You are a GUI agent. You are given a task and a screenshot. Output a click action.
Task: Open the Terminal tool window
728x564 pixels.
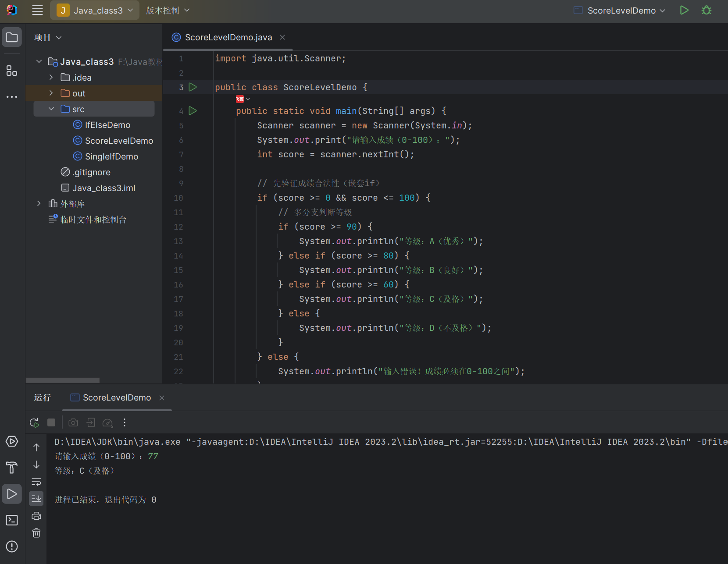click(12, 520)
